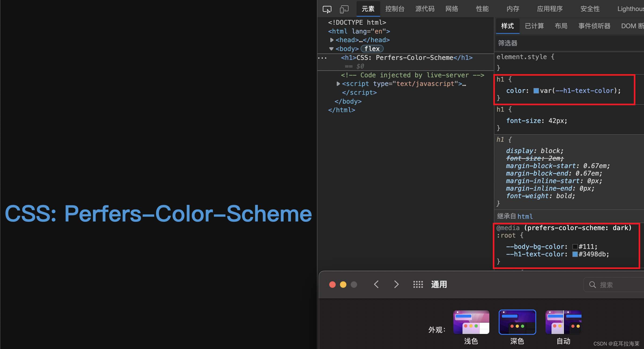Click the element.style rule header
The width and height of the screenshot is (644, 349).
525,57
